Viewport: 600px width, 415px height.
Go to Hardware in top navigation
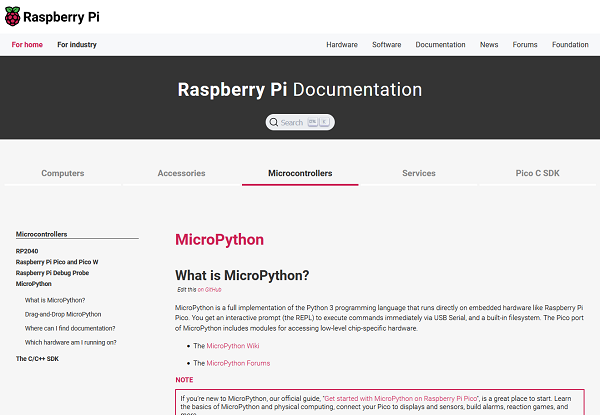(x=342, y=45)
